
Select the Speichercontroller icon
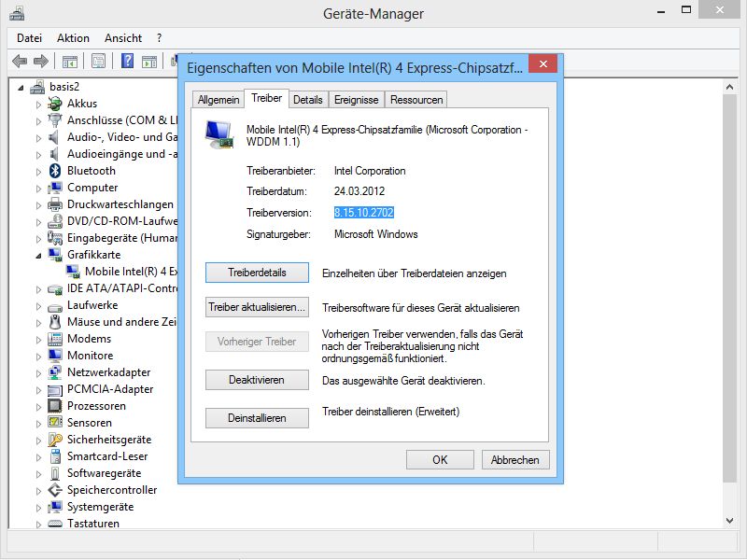55,490
